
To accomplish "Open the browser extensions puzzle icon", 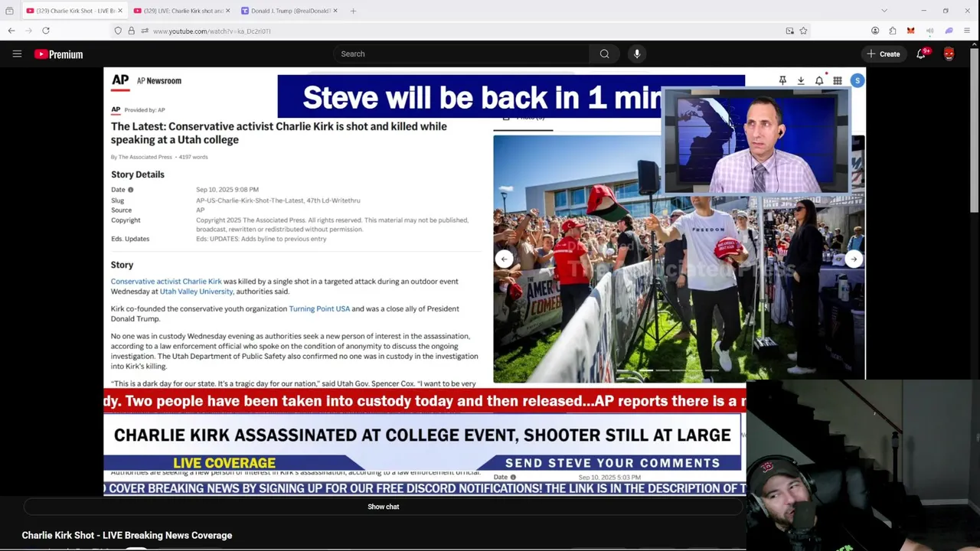I will pyautogui.click(x=893, y=31).
